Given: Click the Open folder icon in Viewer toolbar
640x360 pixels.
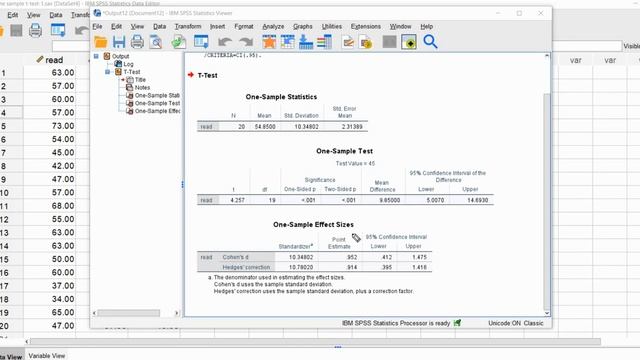Looking at the screenshot, I should coord(100,42).
